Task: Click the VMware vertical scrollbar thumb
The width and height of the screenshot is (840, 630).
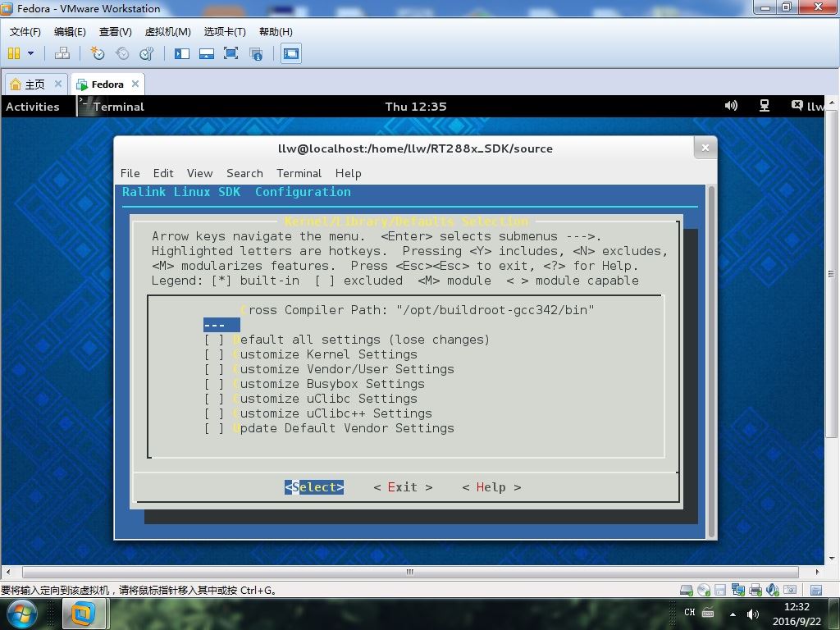Action: pos(831,274)
